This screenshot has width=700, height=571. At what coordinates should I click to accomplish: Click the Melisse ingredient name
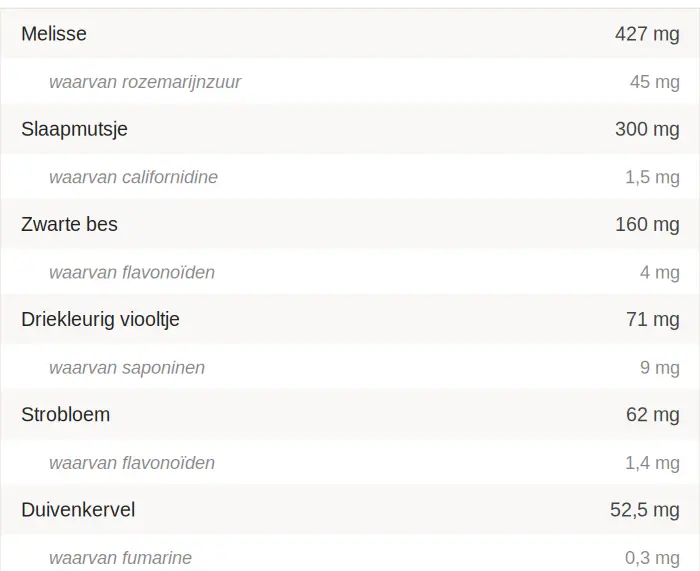54,34
